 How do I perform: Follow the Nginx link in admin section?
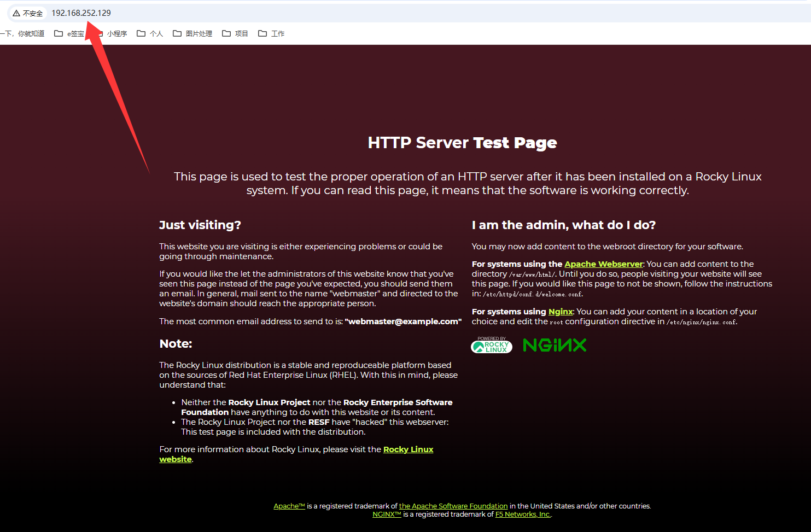point(561,312)
